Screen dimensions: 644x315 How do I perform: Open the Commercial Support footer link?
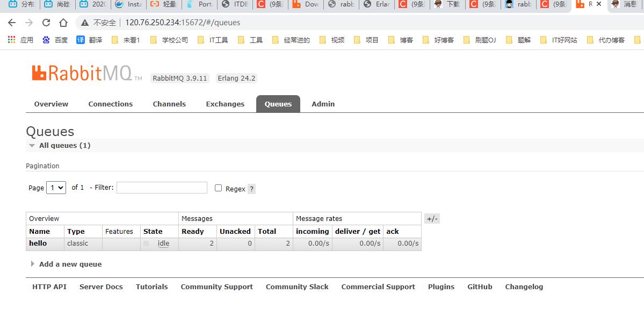click(378, 287)
